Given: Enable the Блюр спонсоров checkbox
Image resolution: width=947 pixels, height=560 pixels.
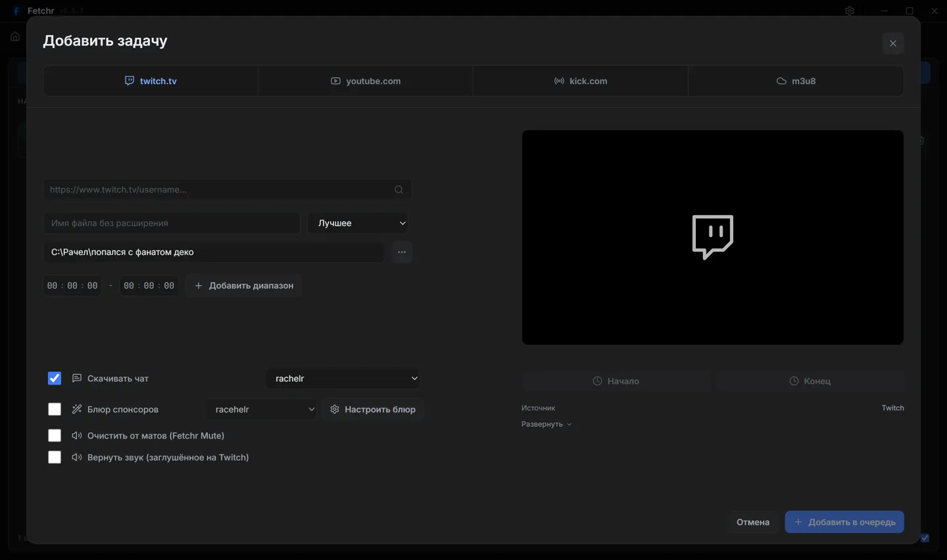Looking at the screenshot, I should coord(55,409).
